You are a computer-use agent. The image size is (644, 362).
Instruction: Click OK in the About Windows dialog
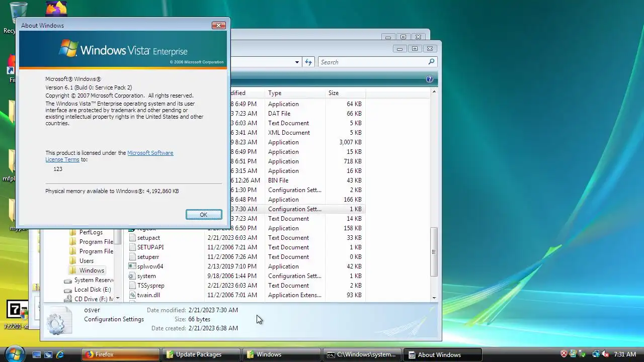coord(204,215)
